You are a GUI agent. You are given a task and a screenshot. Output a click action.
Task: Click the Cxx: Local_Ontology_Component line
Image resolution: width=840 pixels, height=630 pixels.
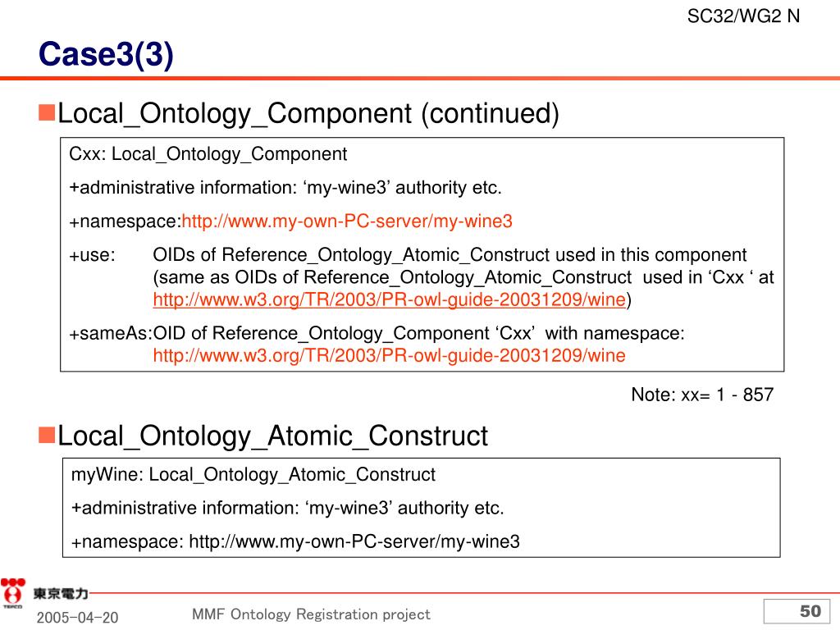tap(208, 154)
